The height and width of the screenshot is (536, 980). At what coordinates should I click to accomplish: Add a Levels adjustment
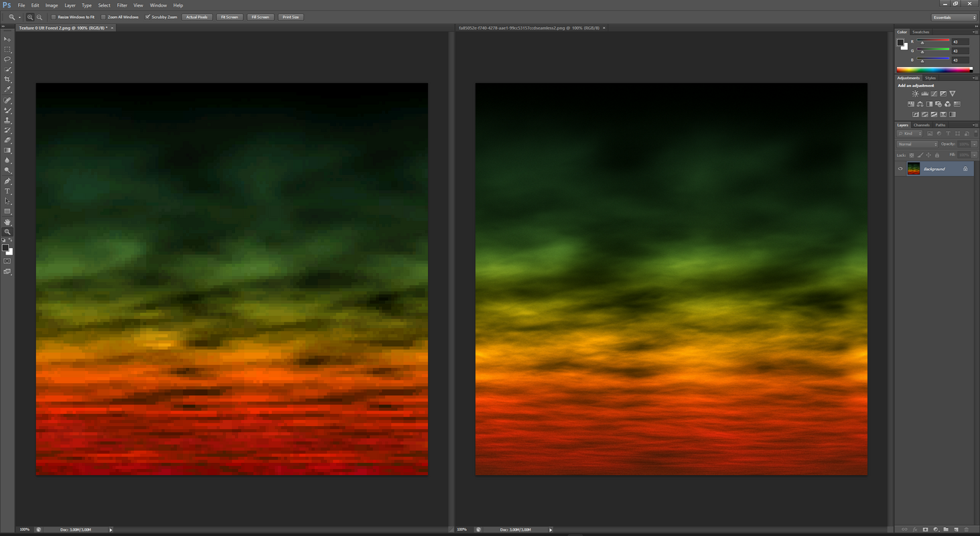pos(925,94)
